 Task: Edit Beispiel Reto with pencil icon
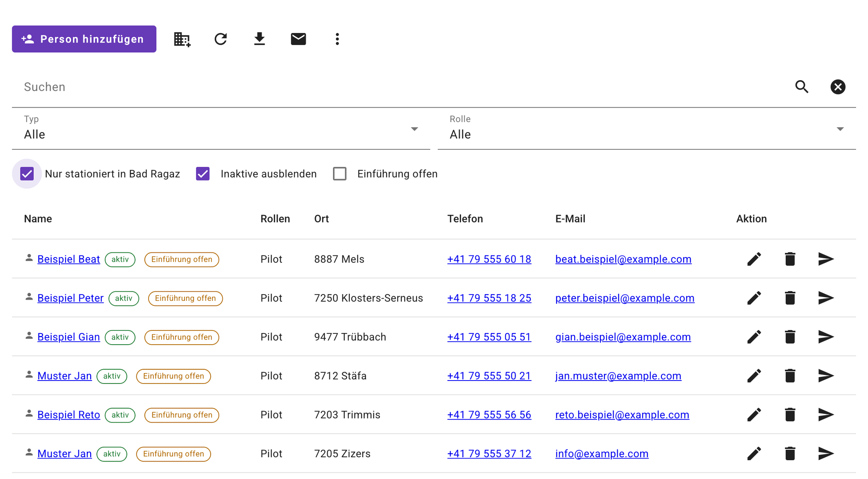[x=754, y=415]
